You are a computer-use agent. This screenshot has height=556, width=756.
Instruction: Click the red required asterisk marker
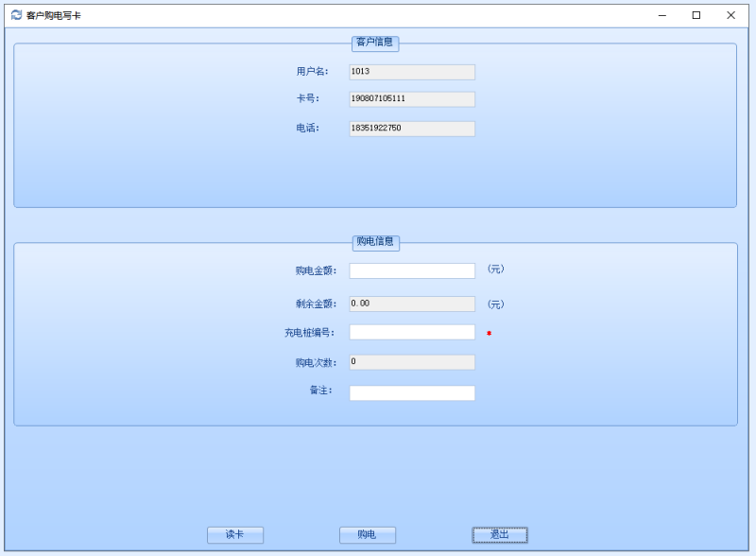point(489,334)
